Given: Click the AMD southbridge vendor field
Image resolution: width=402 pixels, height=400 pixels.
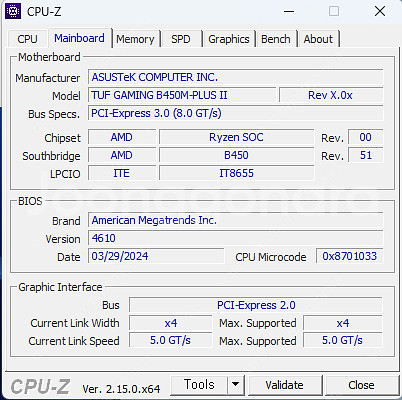Looking at the screenshot, I should point(122,155).
